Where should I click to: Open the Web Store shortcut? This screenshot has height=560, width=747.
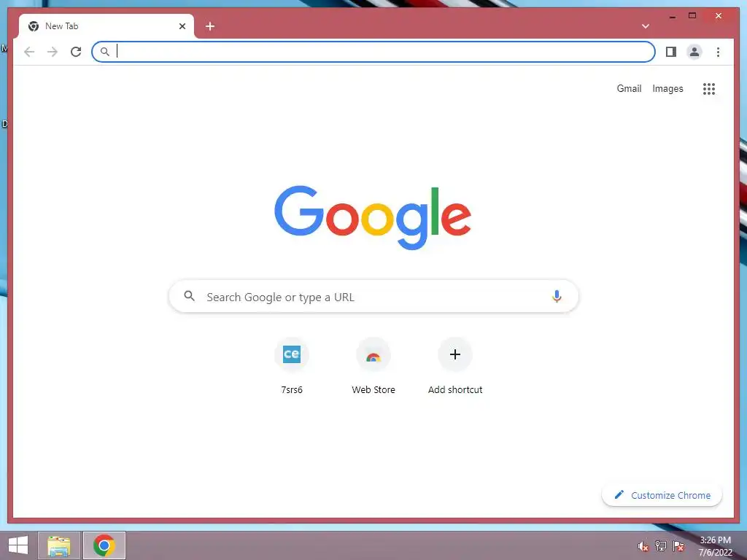point(373,366)
